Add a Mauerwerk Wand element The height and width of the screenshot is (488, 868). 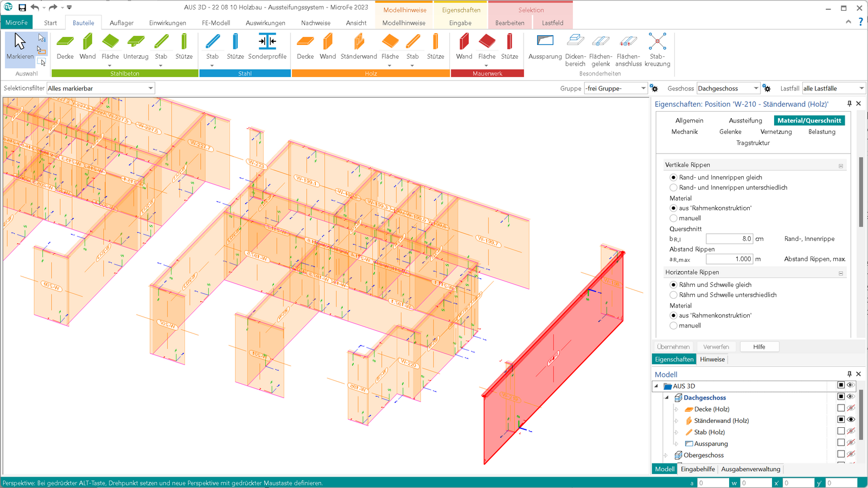coord(464,47)
